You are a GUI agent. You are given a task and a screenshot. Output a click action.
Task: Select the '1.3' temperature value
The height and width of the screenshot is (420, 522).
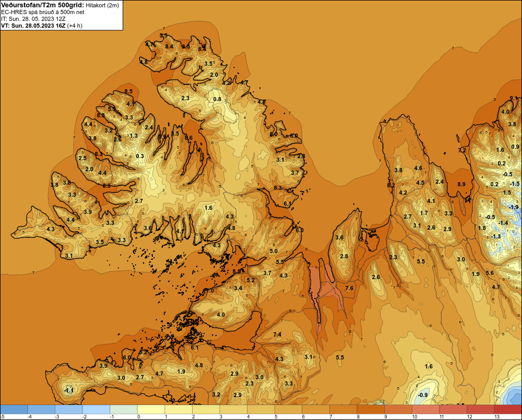click(x=134, y=136)
